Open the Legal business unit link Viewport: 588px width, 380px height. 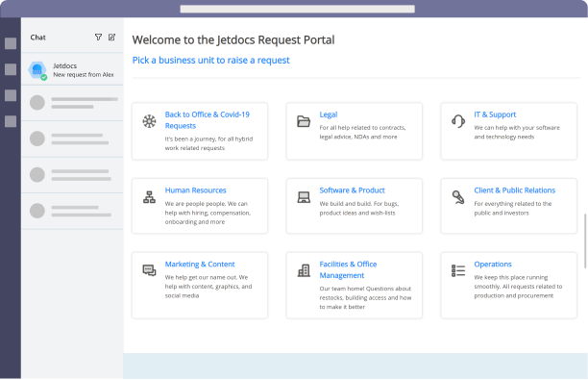329,114
